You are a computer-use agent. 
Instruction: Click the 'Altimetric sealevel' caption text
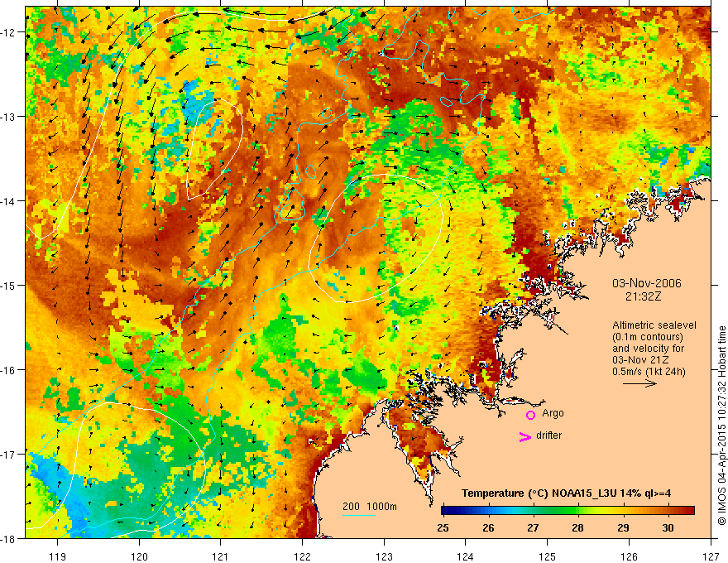[x=654, y=325]
